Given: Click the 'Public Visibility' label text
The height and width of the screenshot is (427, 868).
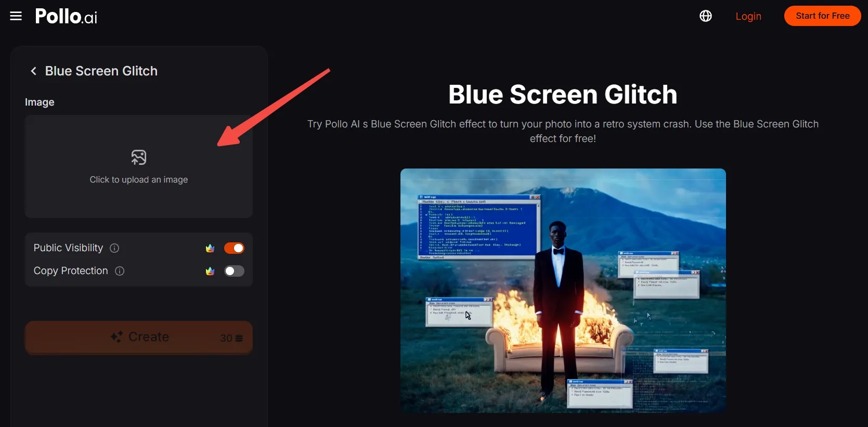Looking at the screenshot, I should (68, 248).
